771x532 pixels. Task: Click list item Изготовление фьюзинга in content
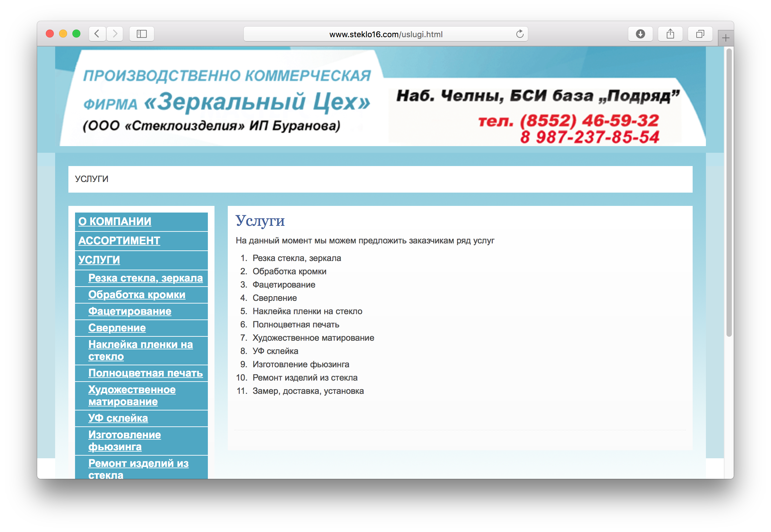pyautogui.click(x=301, y=365)
